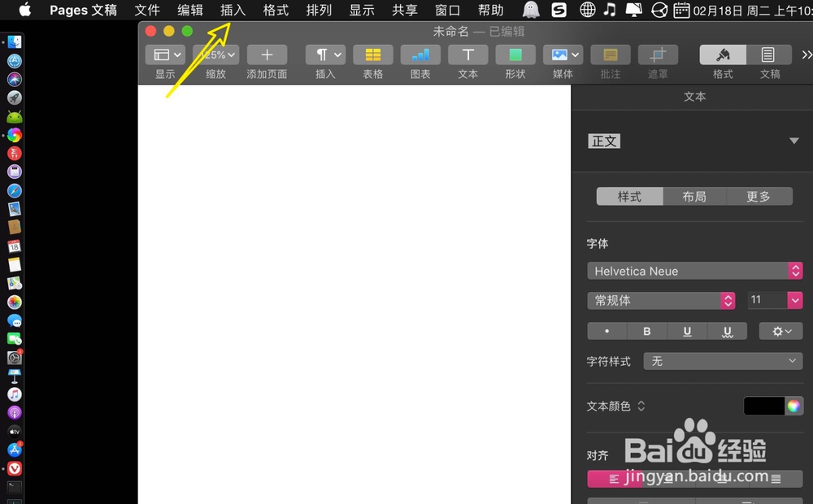Open the 文本颜色 type stepper popup
This screenshot has height=504, width=813.
tap(641, 406)
